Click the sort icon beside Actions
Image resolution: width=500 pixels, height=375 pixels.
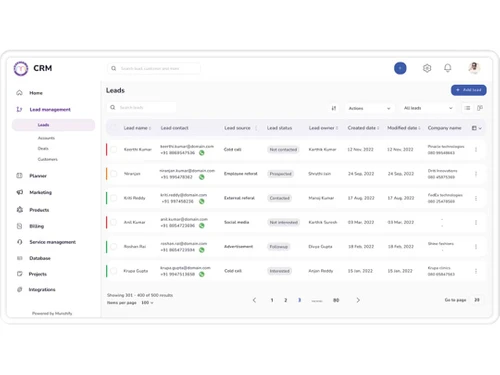(334, 108)
